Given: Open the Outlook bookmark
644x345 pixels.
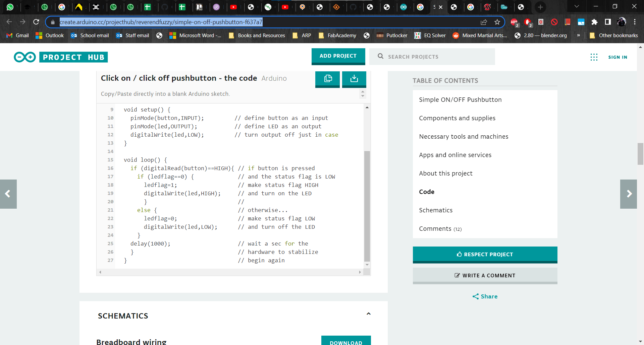Looking at the screenshot, I should [x=50, y=36].
